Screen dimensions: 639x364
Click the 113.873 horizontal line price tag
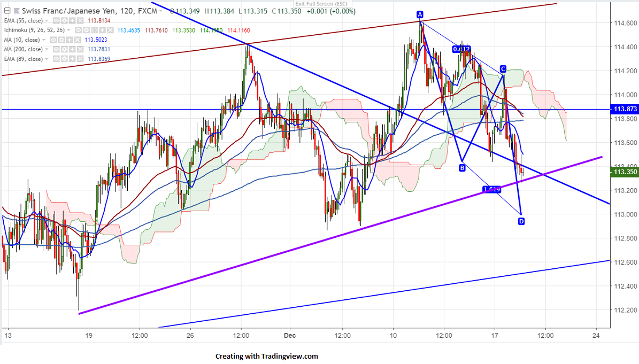tap(625, 109)
